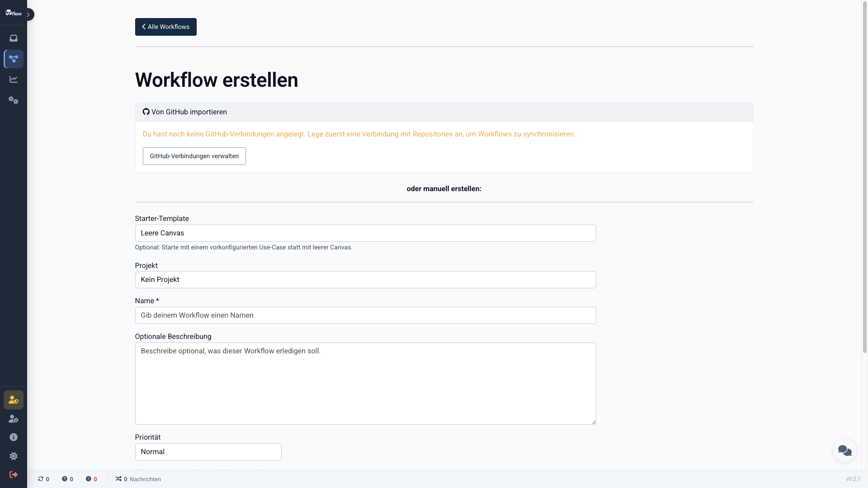Screen dimensions: 868x488
Task: Open the inbox icon in the sidebar
Action: pos(13,38)
